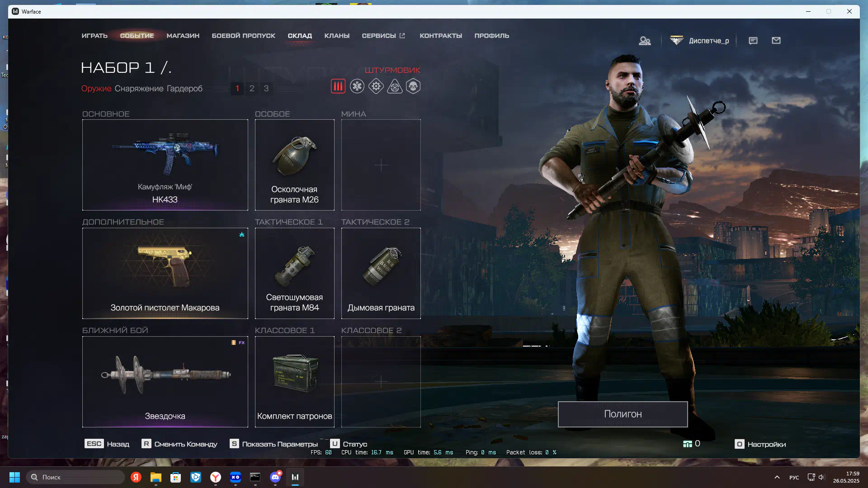Select loadout set number 3
Viewport: 868px width, 488px height.
(x=266, y=89)
